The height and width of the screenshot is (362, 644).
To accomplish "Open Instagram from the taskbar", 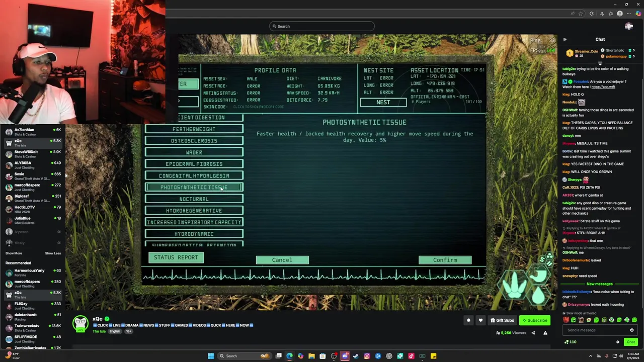I will click(367, 356).
